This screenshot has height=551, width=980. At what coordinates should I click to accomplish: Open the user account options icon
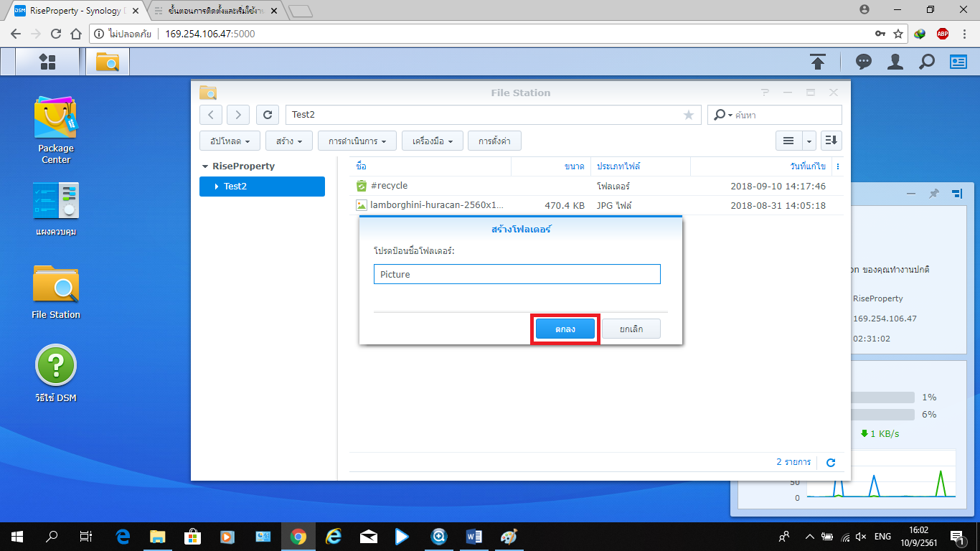895,62
